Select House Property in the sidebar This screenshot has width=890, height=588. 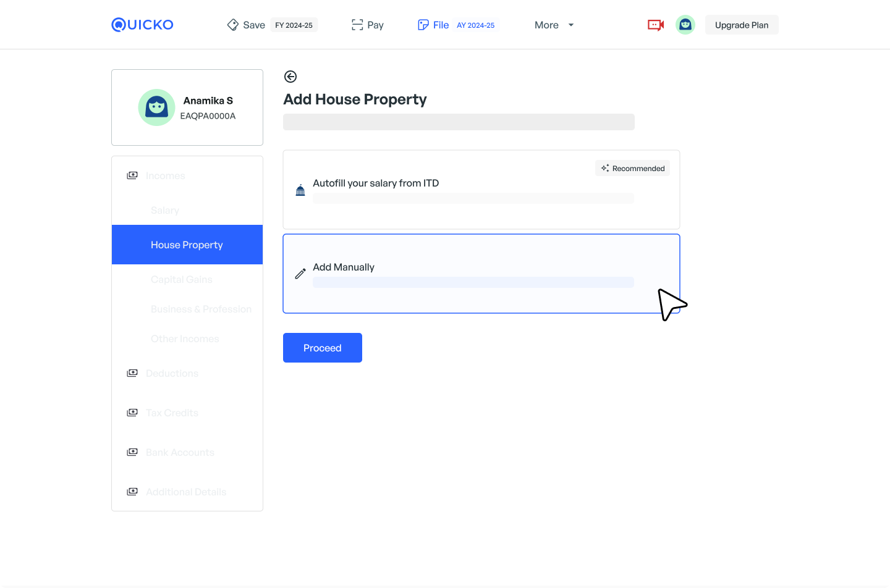pyautogui.click(x=187, y=245)
